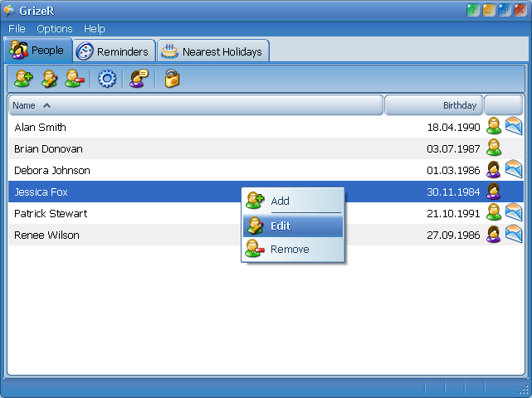Screen dimensions: 532x398
Task: Click Debora Johnson's purple person icon
Action: pos(494,169)
